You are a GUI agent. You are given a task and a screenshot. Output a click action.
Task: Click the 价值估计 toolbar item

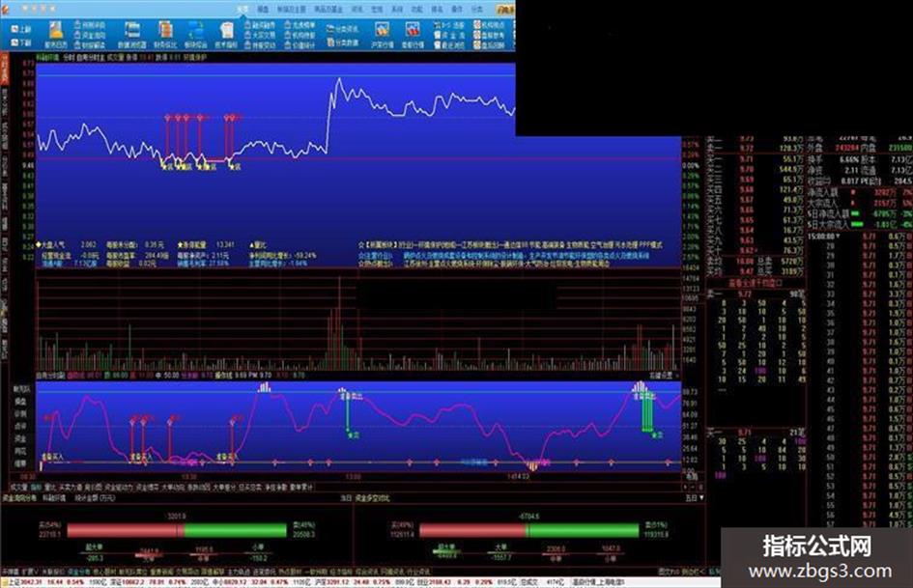click(x=300, y=44)
